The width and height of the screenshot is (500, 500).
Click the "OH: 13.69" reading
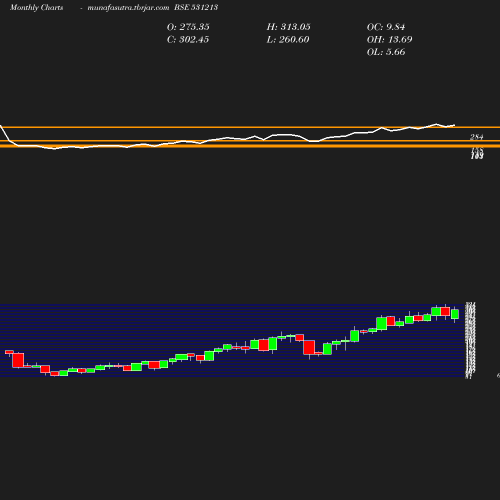[x=389, y=40]
